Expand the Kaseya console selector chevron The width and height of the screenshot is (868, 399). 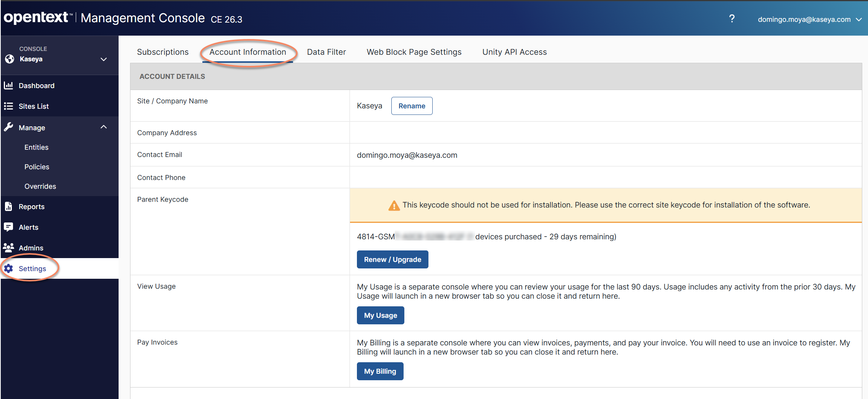(104, 59)
